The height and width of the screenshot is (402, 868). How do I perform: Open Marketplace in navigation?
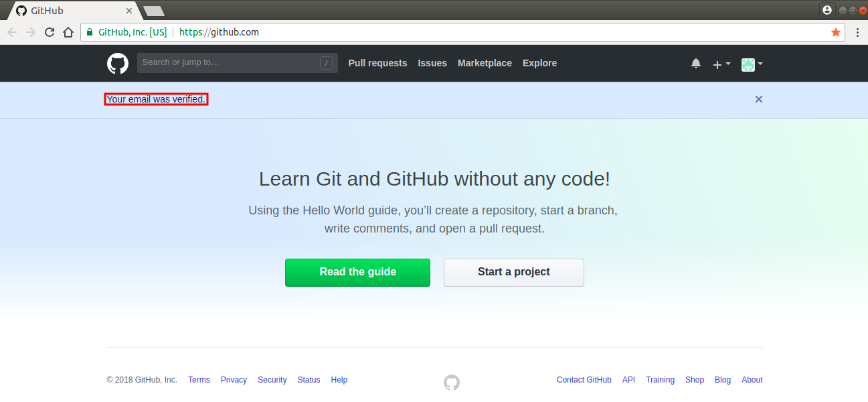tap(485, 63)
